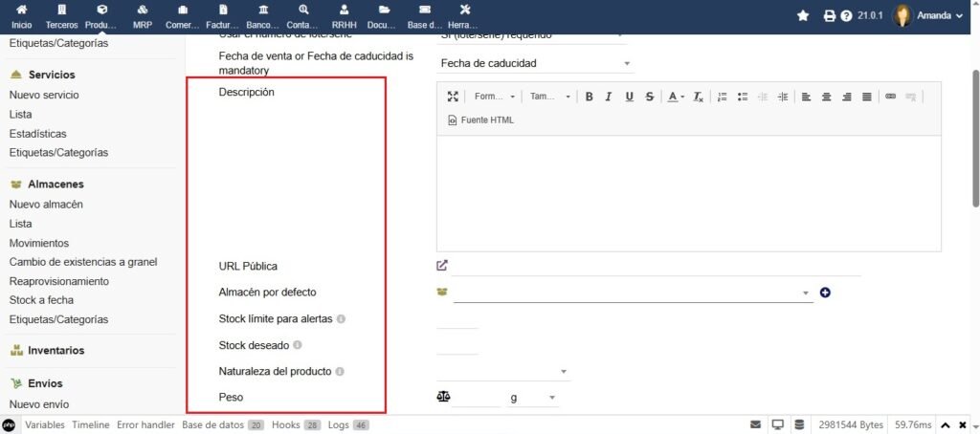Toggle underline formatting
The image size is (980, 434).
(629, 97)
